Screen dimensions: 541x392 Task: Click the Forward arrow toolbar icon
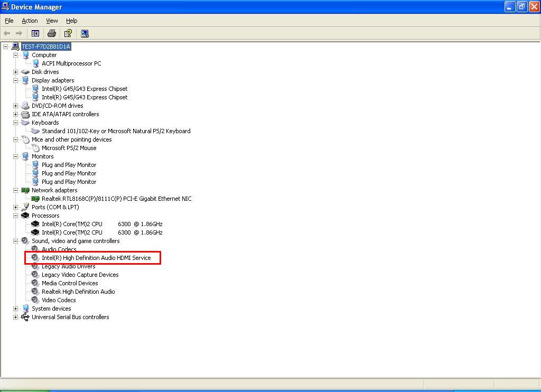(x=19, y=33)
